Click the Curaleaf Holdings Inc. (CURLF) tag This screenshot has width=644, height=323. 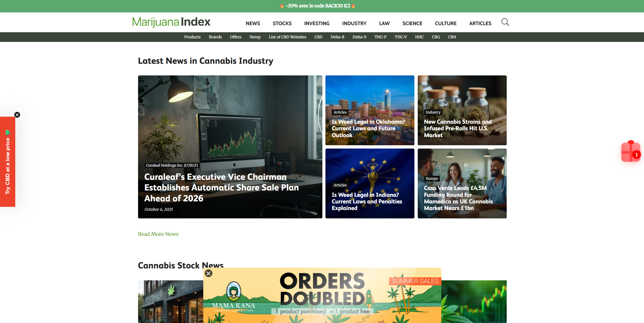tap(172, 165)
